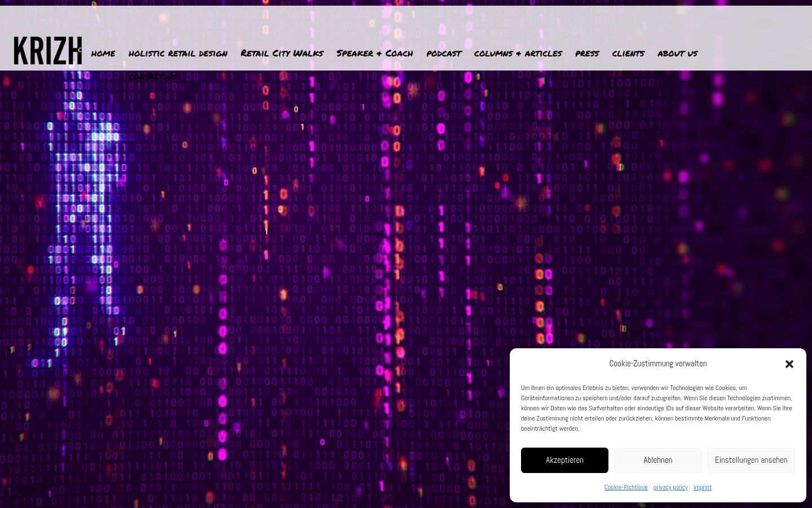The image size is (812, 508).
Task: Open the clients page
Action: click(628, 53)
